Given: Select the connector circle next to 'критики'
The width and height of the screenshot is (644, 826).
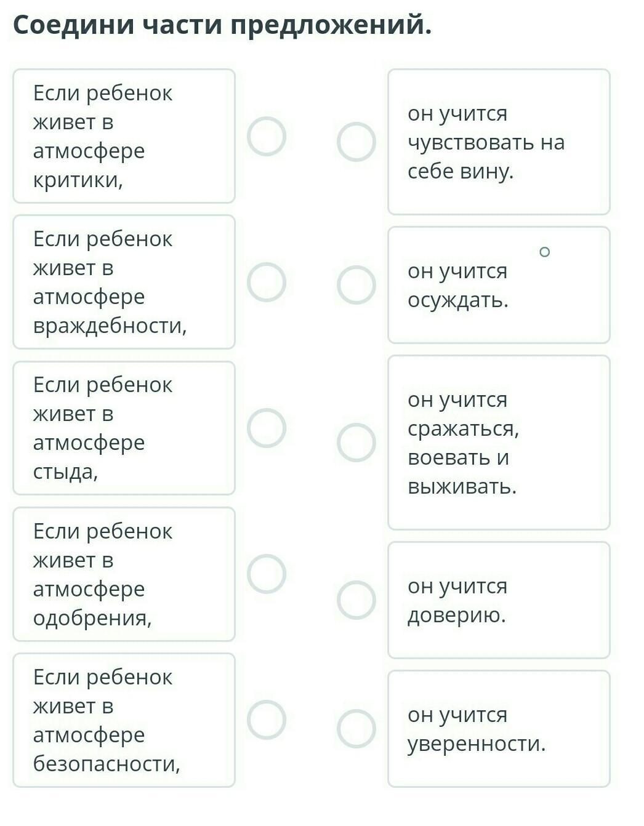Looking at the screenshot, I should (267, 136).
